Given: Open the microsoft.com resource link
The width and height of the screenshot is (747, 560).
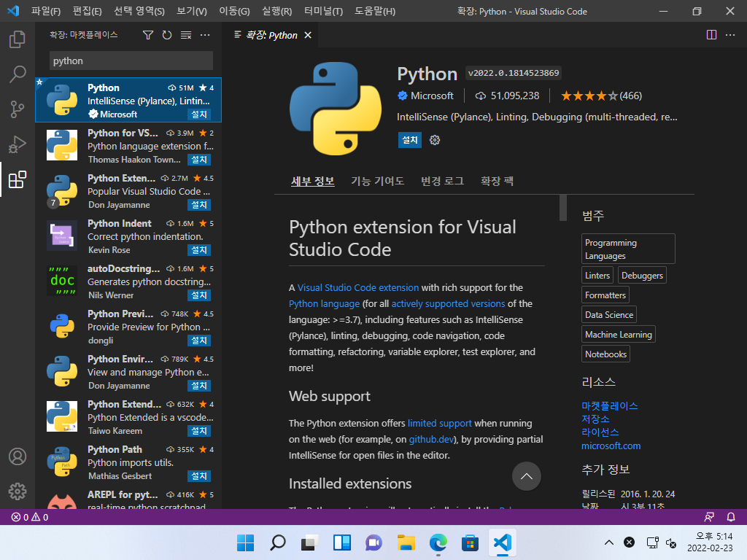Looking at the screenshot, I should pos(611,446).
